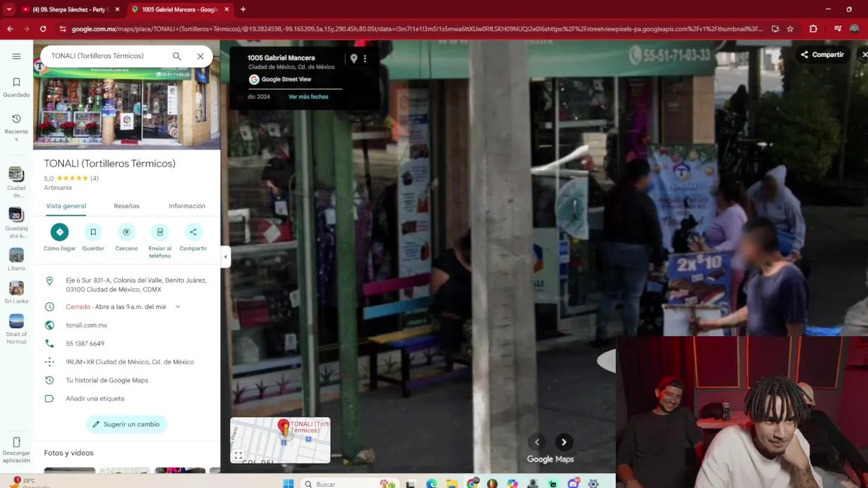Screen dimensions: 868x488
Task: Click the Cercano nearby icon
Action: pyautogui.click(x=126, y=232)
